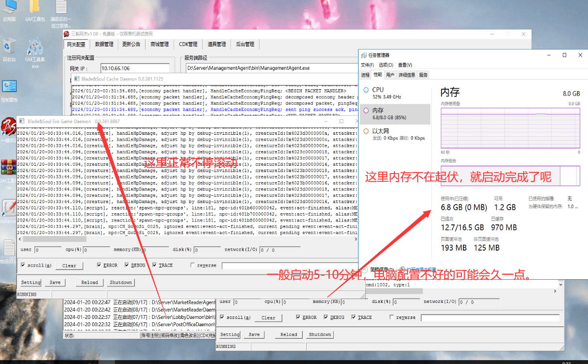
Task: Switch to the CDK管理 tab
Action: point(188,44)
